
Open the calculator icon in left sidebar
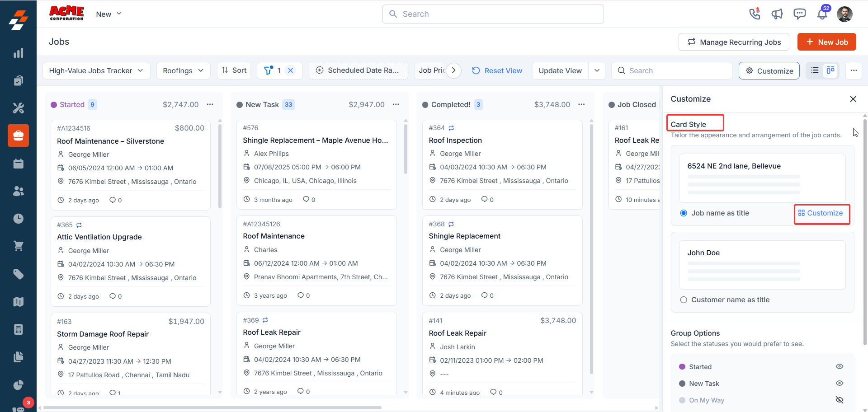(18, 329)
